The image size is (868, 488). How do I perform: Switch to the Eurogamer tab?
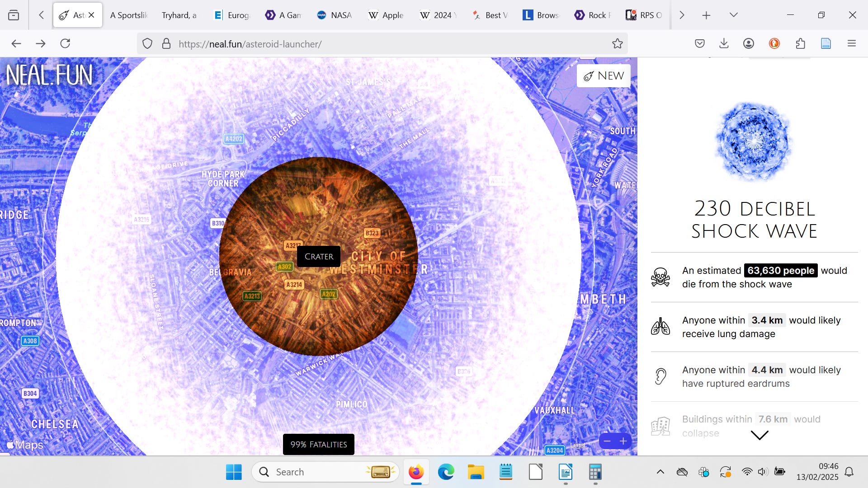(232, 15)
